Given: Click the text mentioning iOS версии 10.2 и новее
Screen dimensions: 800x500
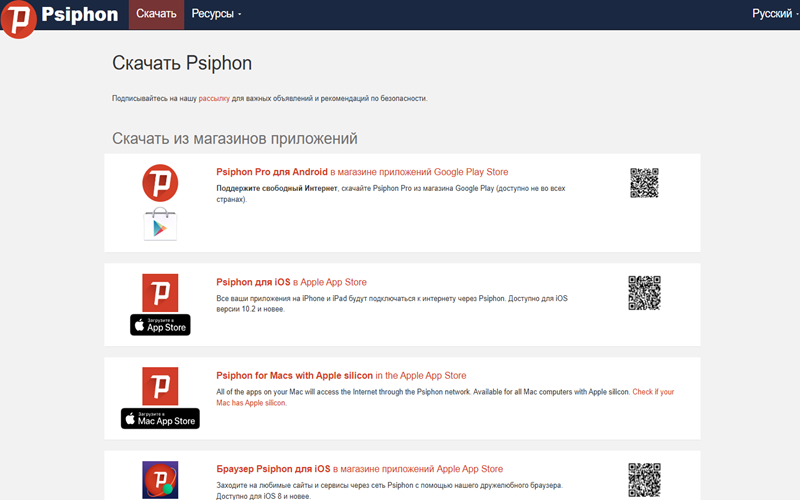Looking at the screenshot, I should coord(392,304).
